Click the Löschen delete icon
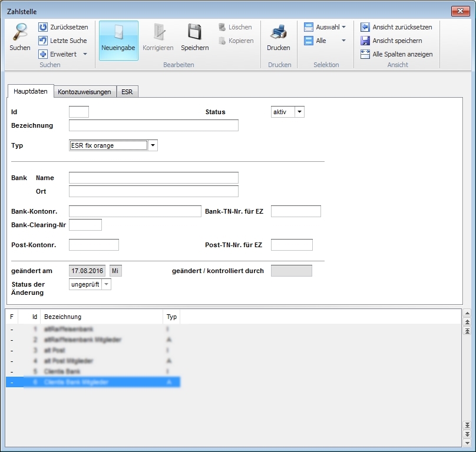This screenshot has height=452, width=476. [x=222, y=27]
